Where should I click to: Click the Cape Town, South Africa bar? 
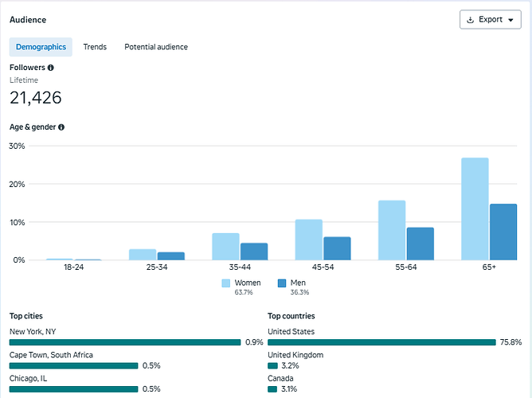coord(73,366)
